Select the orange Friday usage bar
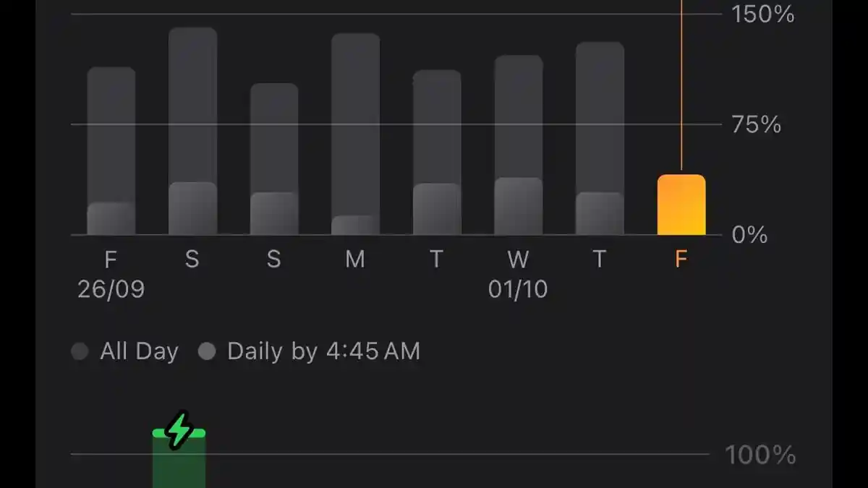The image size is (868, 488). pos(681,205)
